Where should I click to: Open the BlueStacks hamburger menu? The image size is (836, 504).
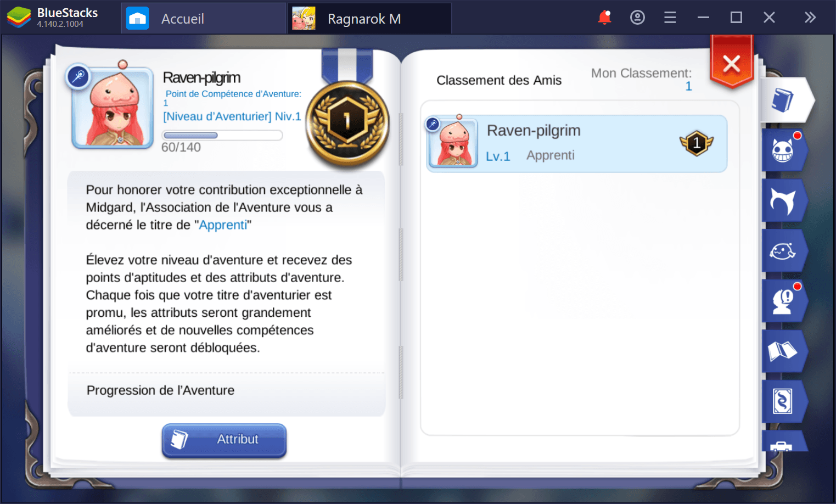[670, 18]
